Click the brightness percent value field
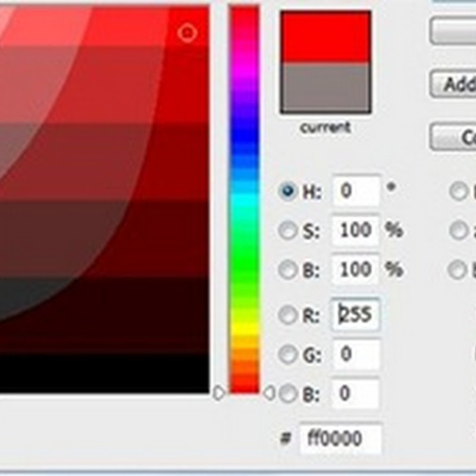Viewport: 476px width, 476px height. [356, 270]
